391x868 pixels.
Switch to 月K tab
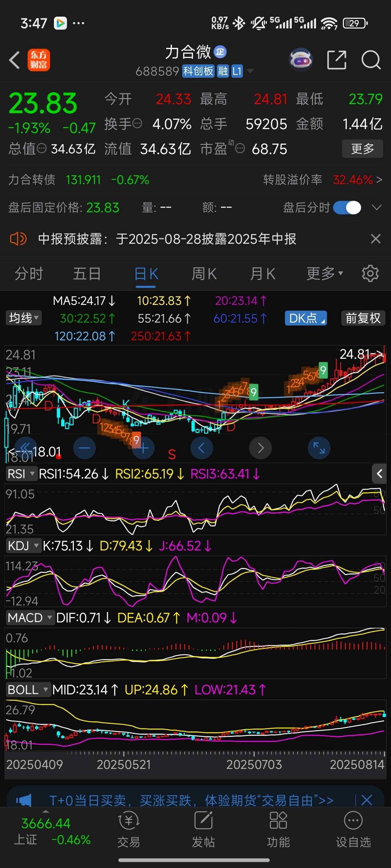[263, 273]
